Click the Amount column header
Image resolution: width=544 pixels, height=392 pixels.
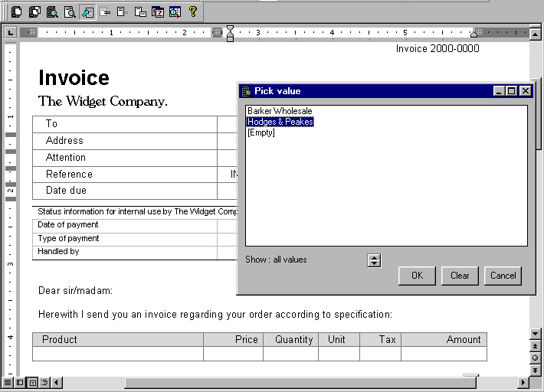[x=444, y=340]
